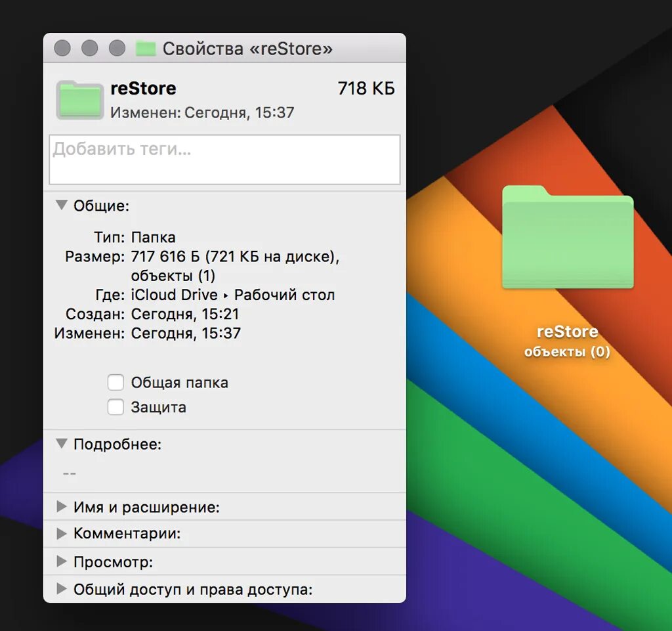Screen dimensions: 672x631
Task: Select the large reStore folder icon in the info header
Action: click(79, 100)
